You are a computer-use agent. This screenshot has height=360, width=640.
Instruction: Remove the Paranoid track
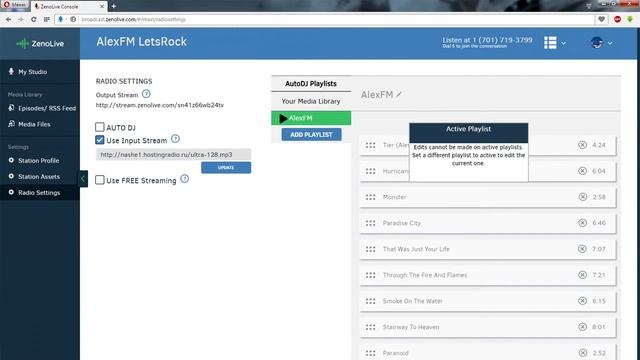(x=582, y=353)
